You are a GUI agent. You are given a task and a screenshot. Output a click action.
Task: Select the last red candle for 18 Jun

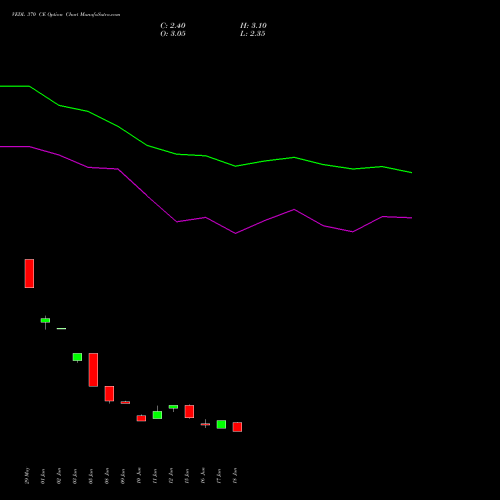point(237,427)
